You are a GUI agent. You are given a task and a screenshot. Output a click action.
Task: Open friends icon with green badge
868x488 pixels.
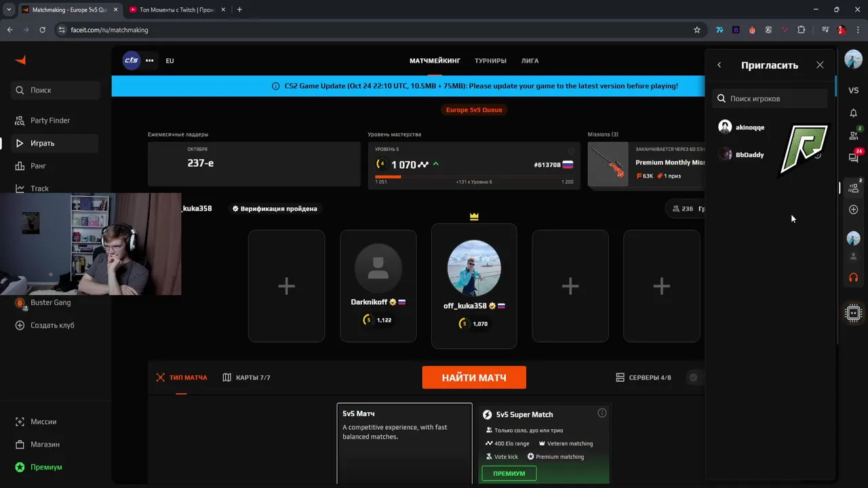coord(854,134)
